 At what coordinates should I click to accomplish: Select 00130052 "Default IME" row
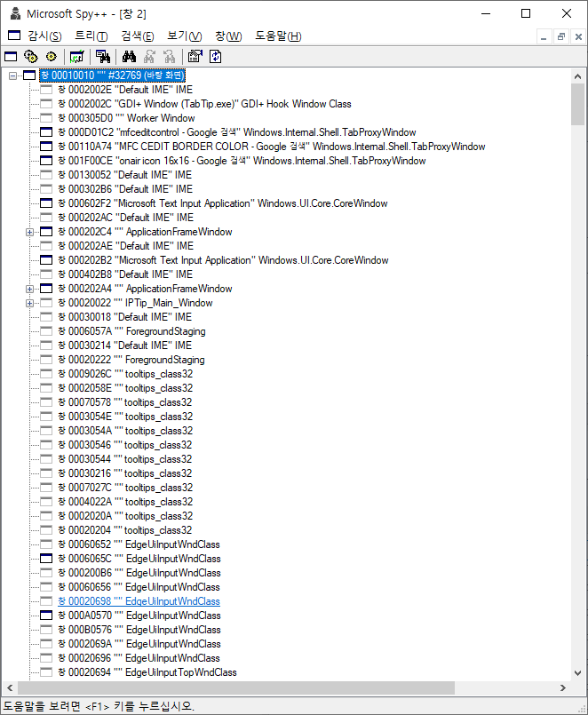tap(125, 175)
